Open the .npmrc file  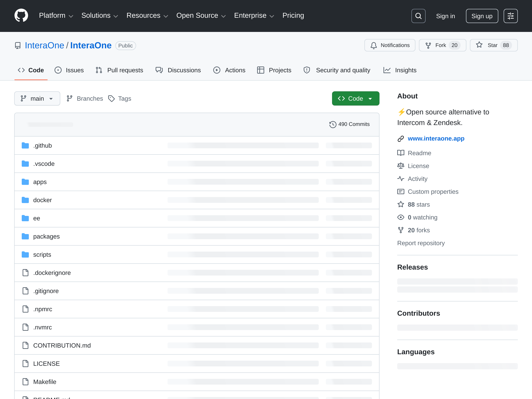point(43,309)
